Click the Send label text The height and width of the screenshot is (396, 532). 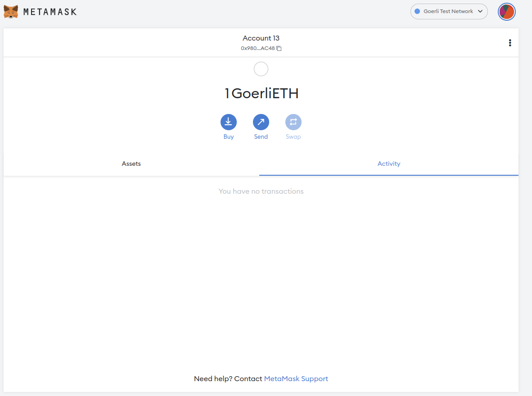coord(261,137)
